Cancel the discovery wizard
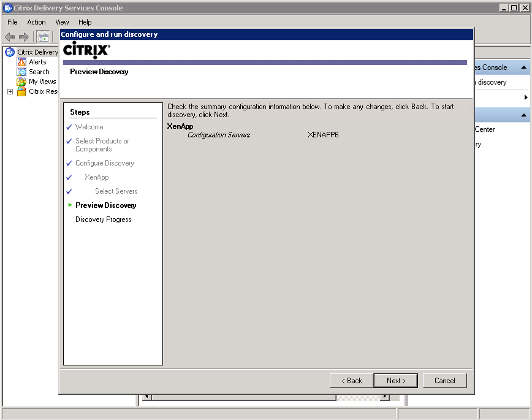Screen dimensions: 532x420 point(444,381)
